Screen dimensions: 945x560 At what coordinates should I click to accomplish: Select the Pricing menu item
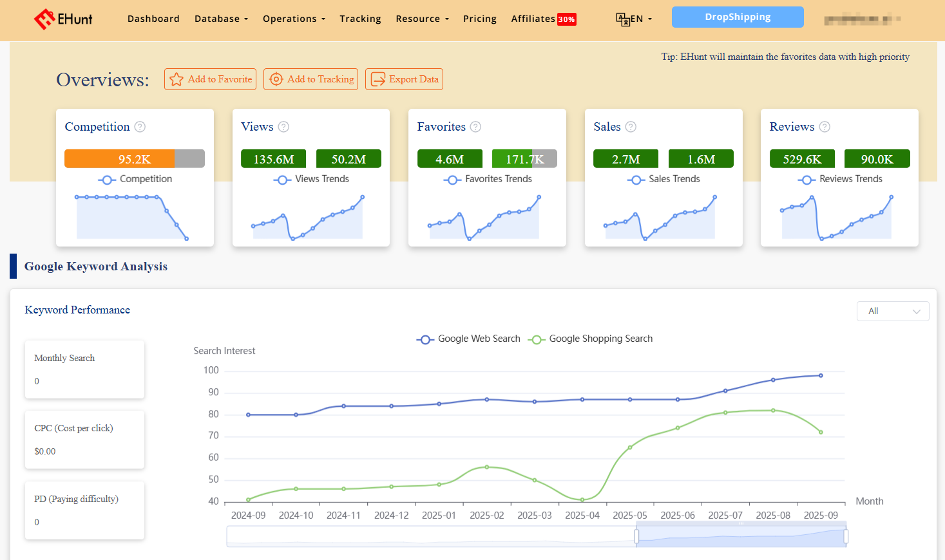[479, 19]
